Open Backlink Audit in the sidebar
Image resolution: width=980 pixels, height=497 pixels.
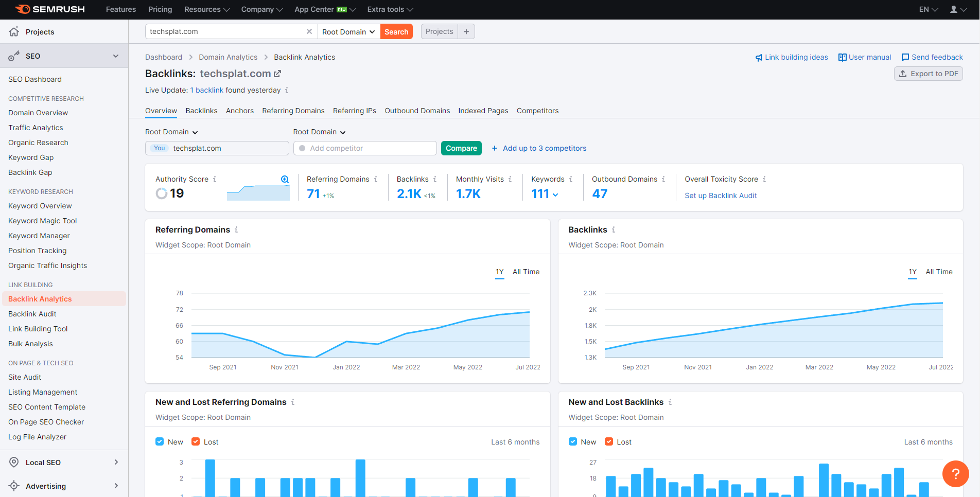(x=32, y=314)
